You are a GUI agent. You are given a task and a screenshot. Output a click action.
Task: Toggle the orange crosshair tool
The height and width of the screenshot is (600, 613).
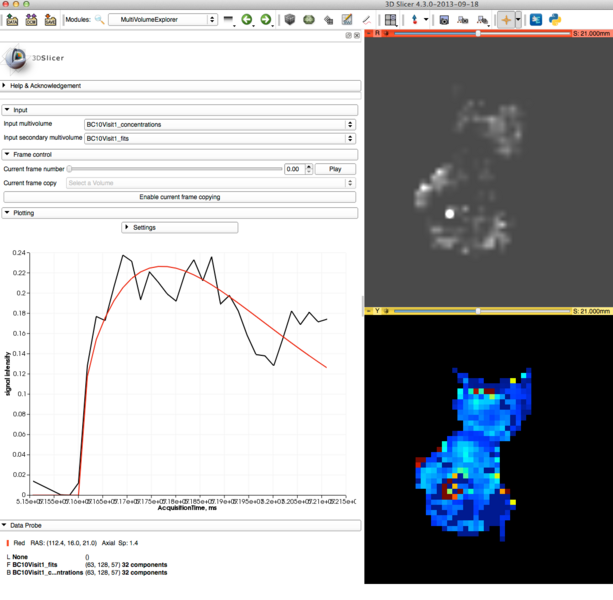506,20
